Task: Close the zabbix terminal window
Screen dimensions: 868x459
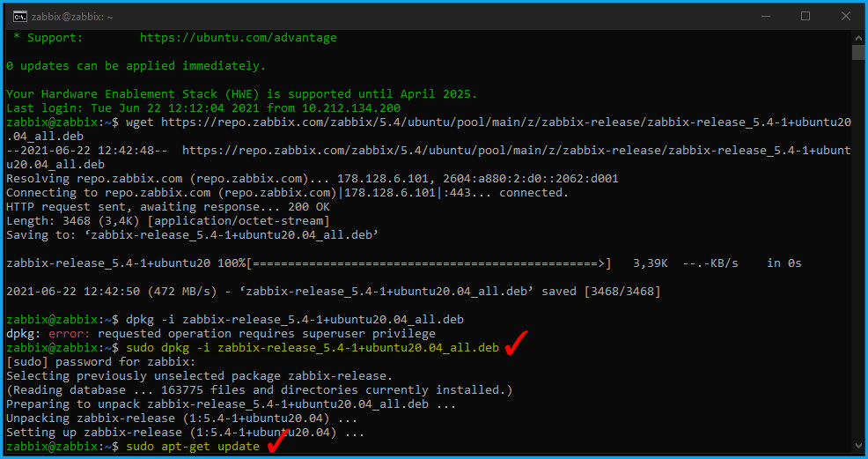Action: 845,17
